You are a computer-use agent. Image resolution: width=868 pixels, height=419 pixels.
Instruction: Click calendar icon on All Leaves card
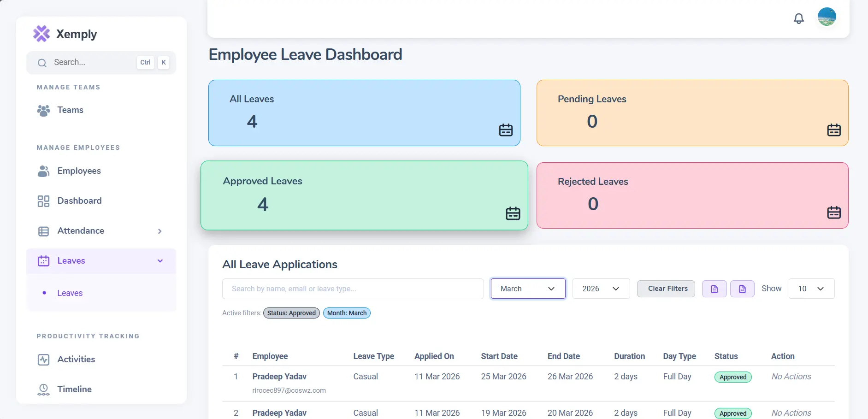[x=506, y=130]
